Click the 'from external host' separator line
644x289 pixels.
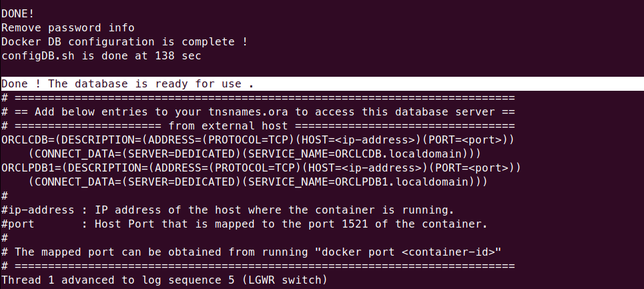tap(258, 125)
